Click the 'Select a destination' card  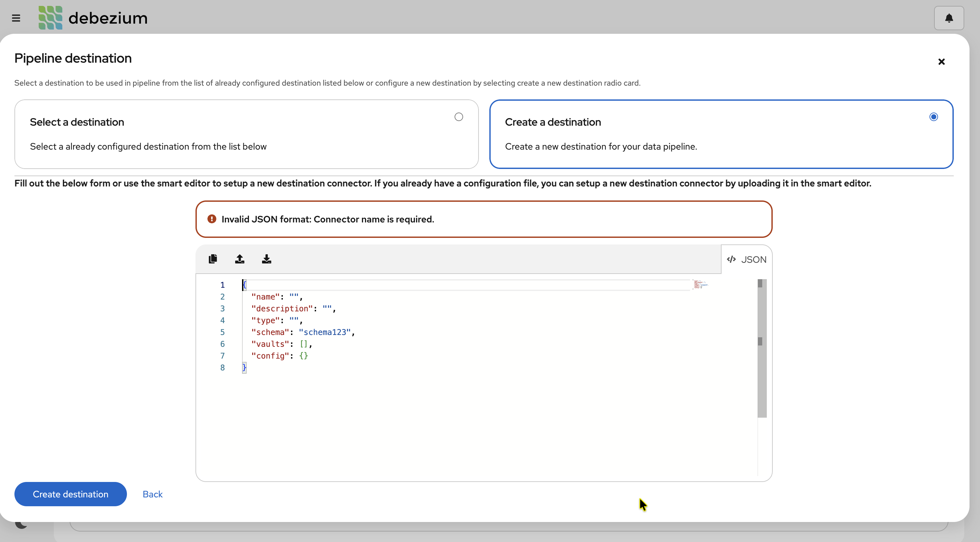tap(246, 134)
